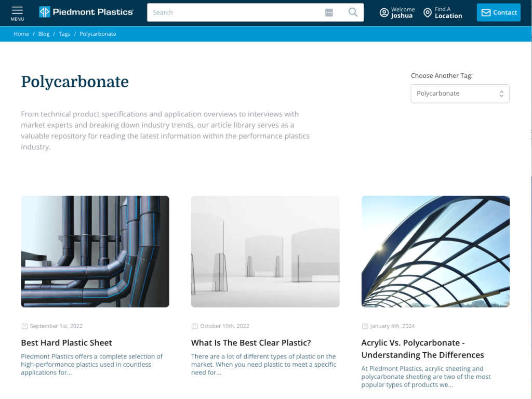This screenshot has height=399, width=532.
Task: Click the envelope icon on Contact button
Action: click(486, 12)
